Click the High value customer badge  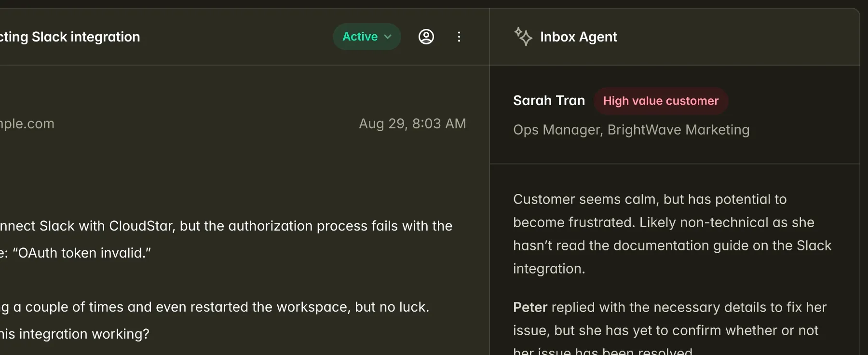(661, 101)
